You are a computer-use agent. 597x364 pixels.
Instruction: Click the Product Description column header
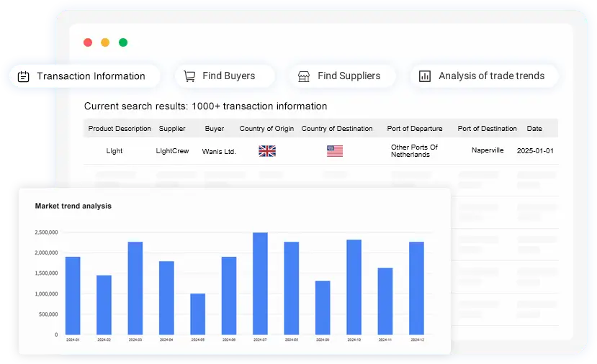pyautogui.click(x=120, y=129)
